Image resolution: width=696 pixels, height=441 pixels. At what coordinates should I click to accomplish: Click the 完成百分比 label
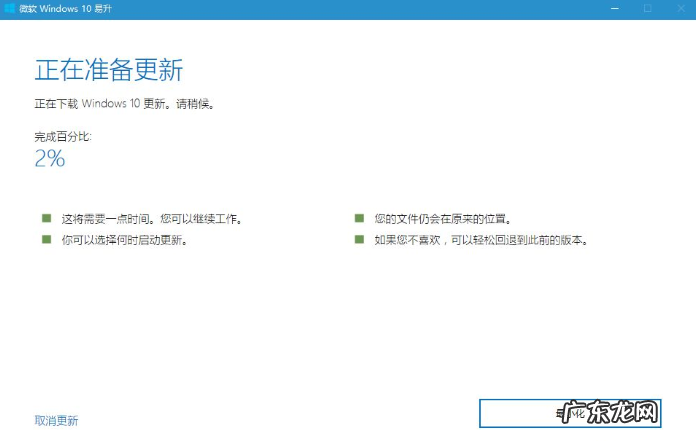point(63,137)
